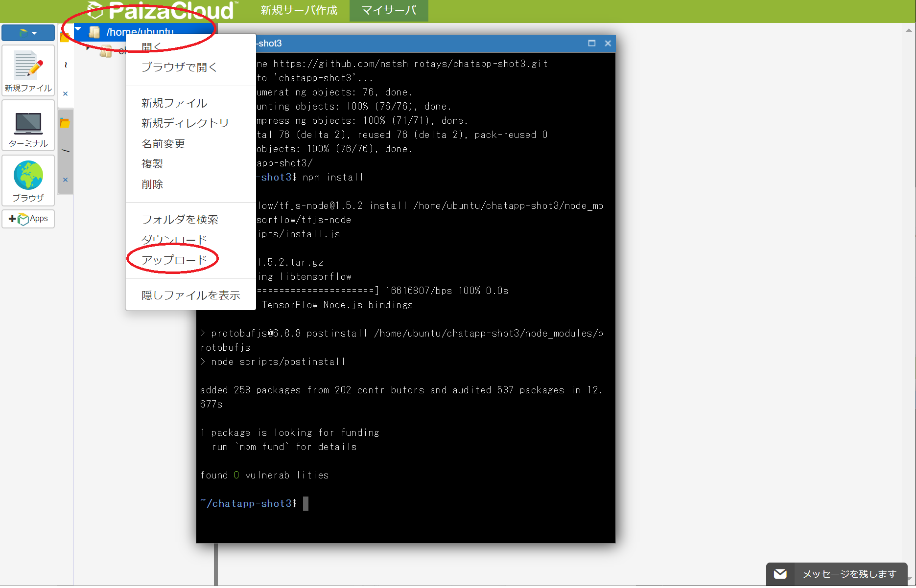Click the /home/ubuntu folder icon

click(94, 32)
